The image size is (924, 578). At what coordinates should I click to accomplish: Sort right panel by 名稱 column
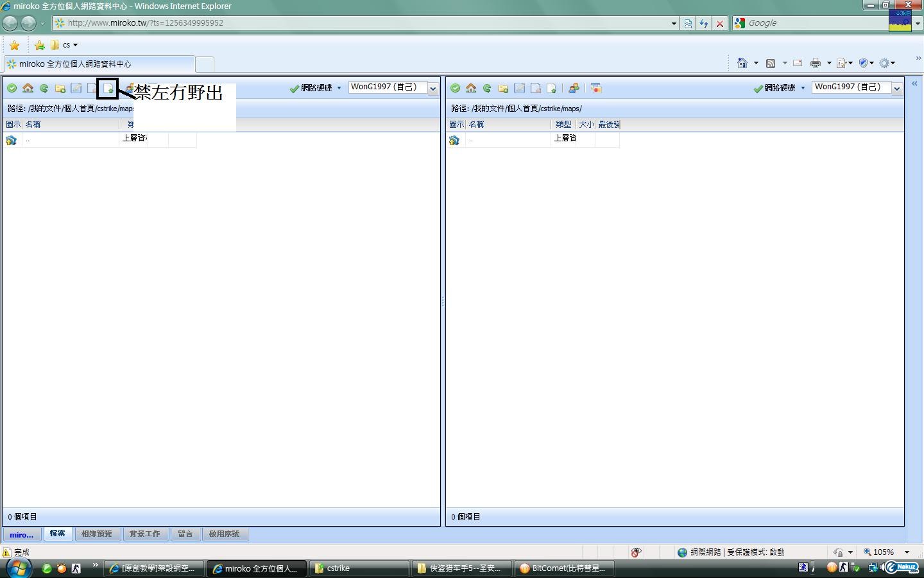coord(508,125)
